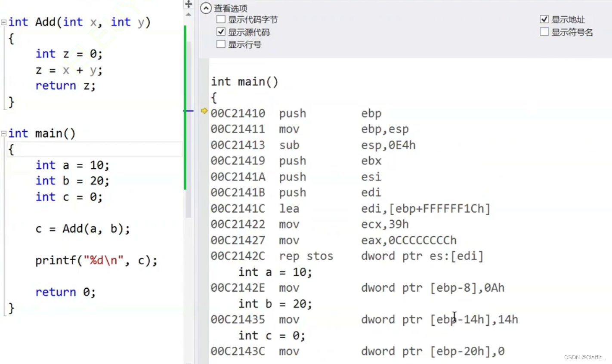
Task: Click the yellow current instruction arrow
Action: tap(204, 111)
